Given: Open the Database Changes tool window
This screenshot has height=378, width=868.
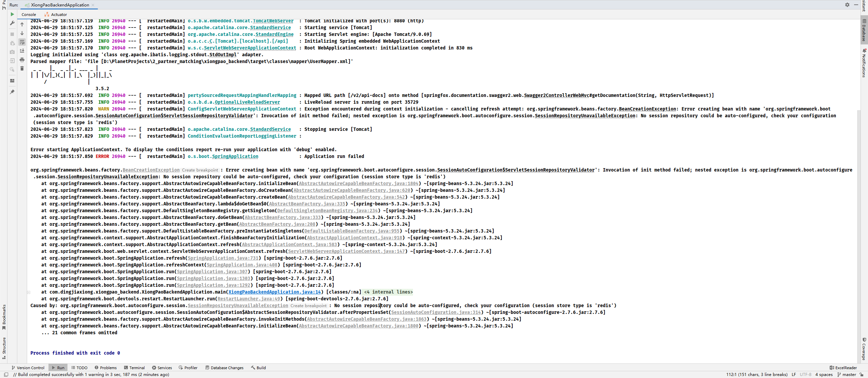Looking at the screenshot, I should click(x=224, y=368).
